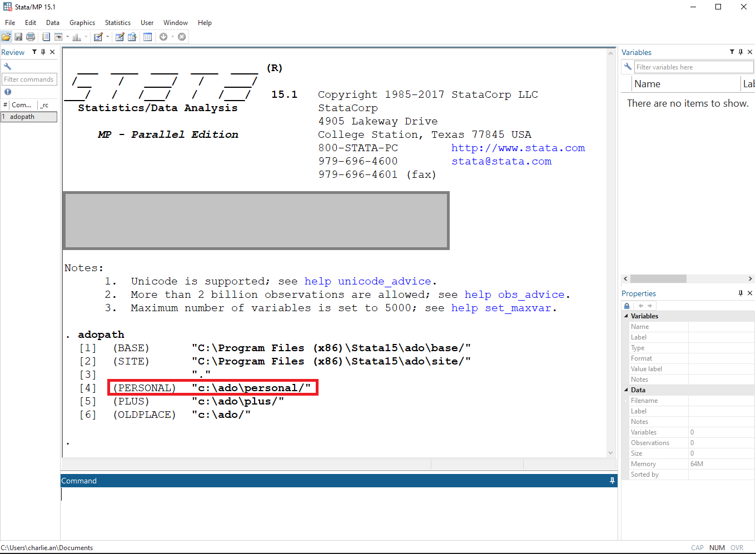Click the Break stop icon

click(182, 37)
